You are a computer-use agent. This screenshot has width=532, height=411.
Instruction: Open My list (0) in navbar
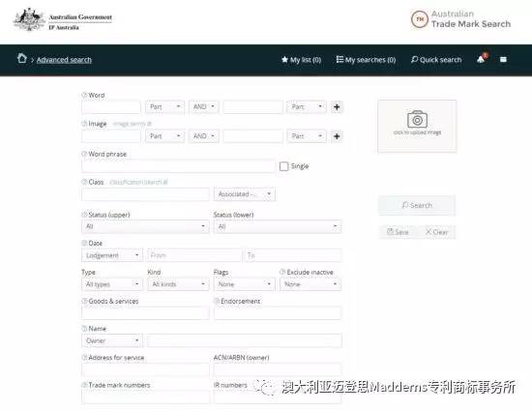tap(301, 60)
